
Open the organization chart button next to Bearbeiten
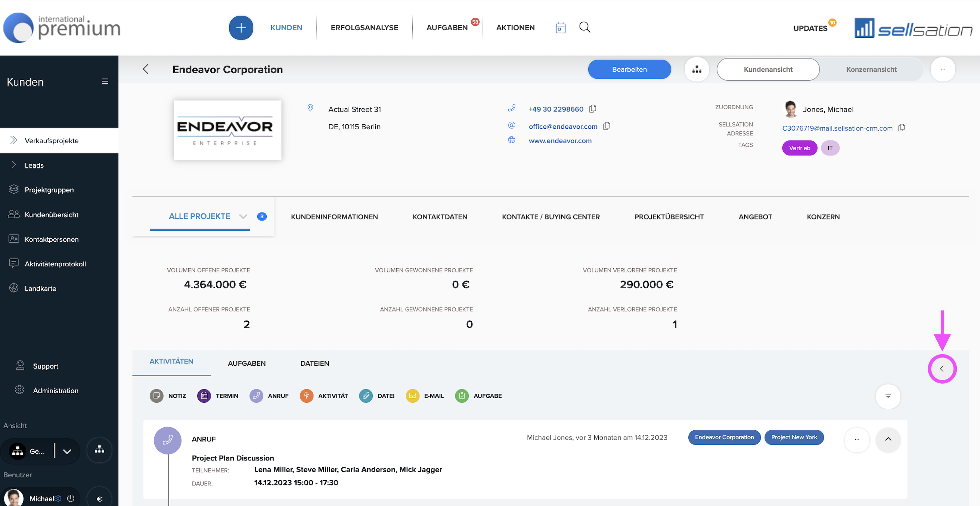pos(697,69)
